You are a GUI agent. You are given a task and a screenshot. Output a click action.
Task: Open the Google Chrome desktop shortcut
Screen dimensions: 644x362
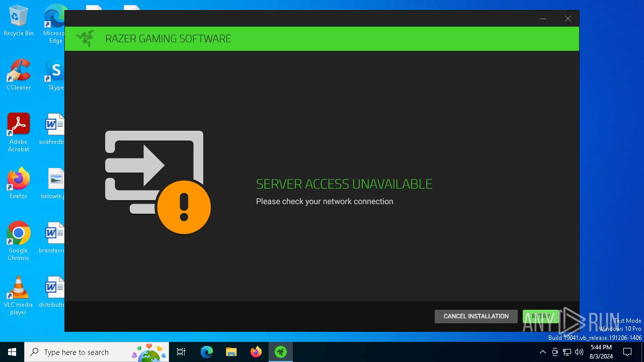(x=19, y=241)
